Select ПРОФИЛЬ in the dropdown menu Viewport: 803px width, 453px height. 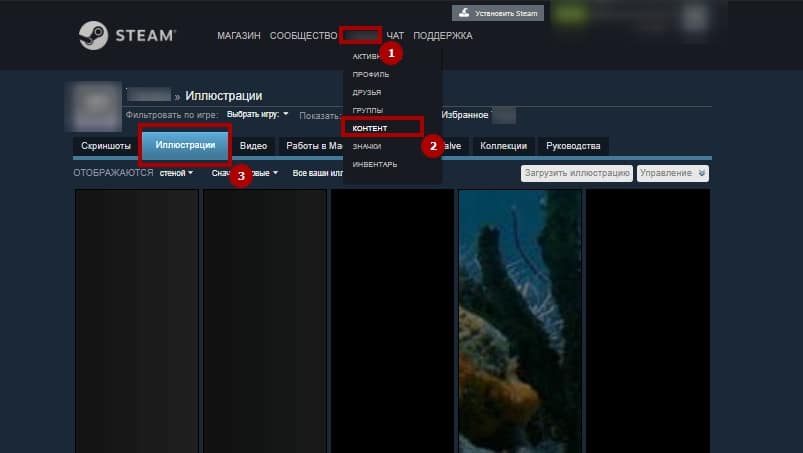371,74
